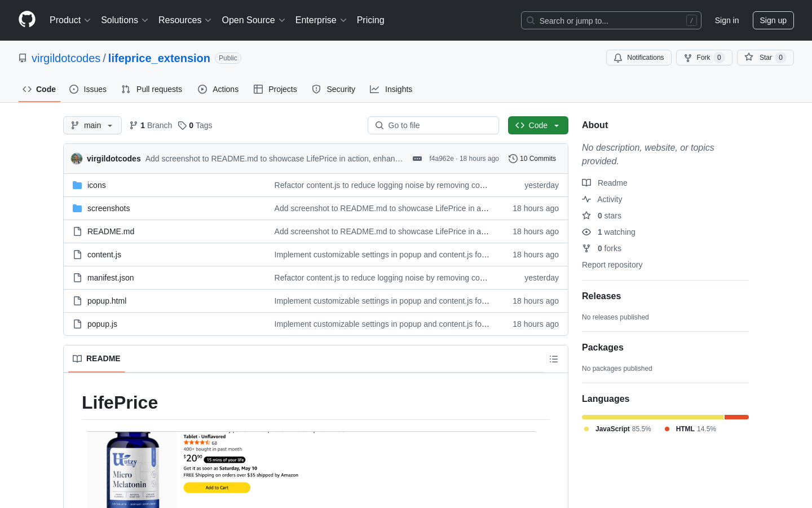Click the HTML 14.5% language entry
The height and width of the screenshot is (508, 812).
pyautogui.click(x=690, y=429)
